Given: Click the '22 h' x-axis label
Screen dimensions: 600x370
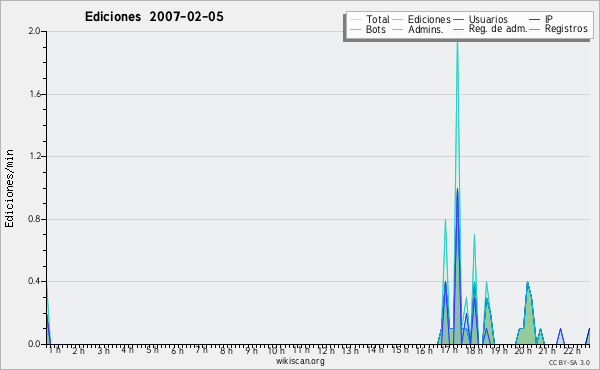Looking at the screenshot, I should click(x=572, y=350).
